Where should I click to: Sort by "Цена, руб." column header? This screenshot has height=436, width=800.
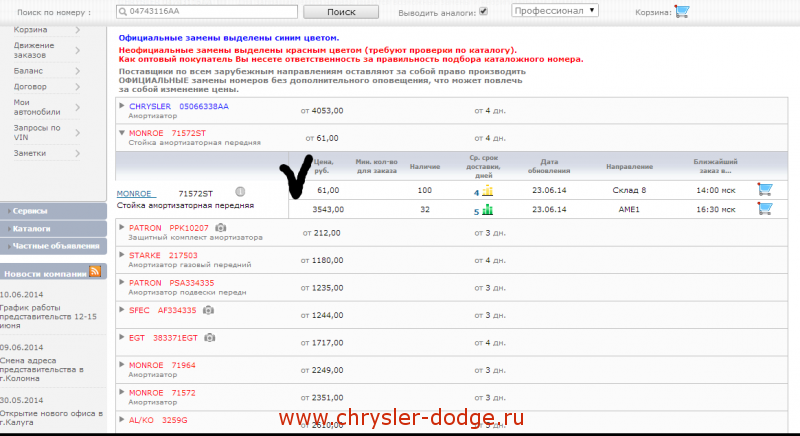pyautogui.click(x=323, y=166)
